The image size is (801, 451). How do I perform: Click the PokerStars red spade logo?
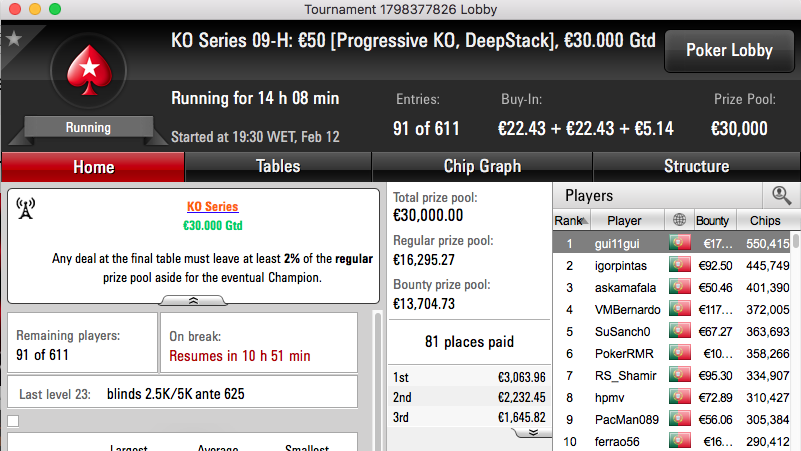(x=89, y=70)
